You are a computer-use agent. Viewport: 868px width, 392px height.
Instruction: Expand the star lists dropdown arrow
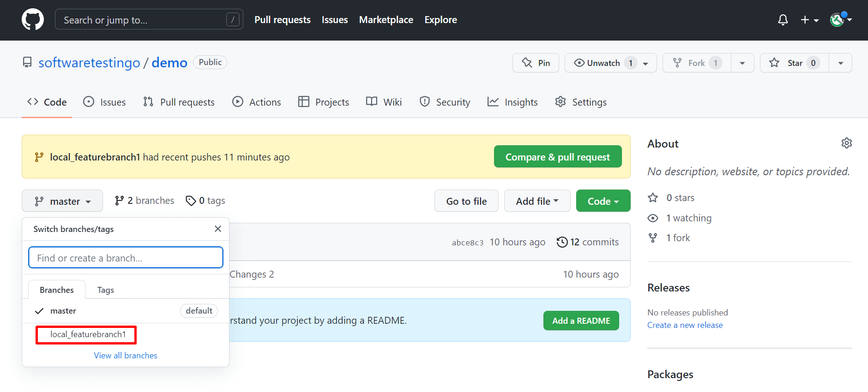click(841, 63)
